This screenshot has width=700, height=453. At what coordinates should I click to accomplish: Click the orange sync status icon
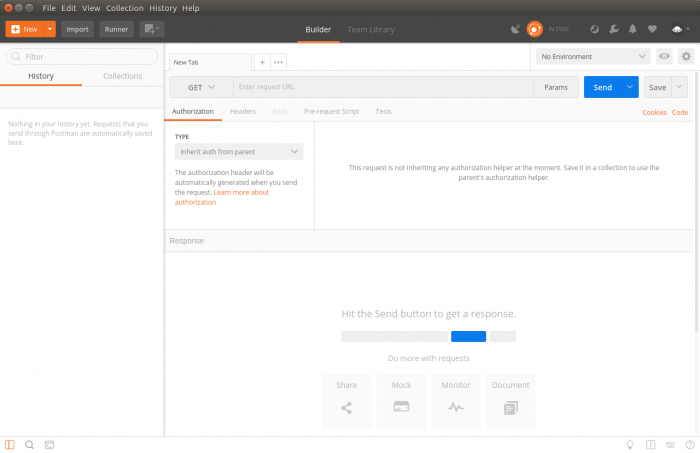534,29
